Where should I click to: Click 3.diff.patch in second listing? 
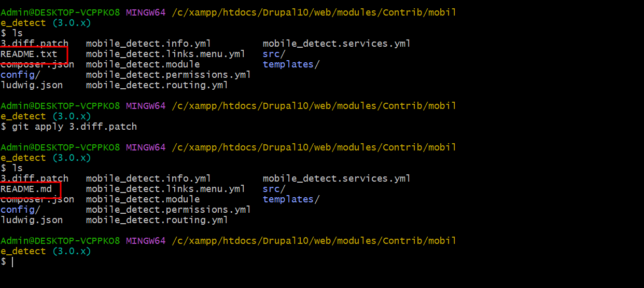35,179
